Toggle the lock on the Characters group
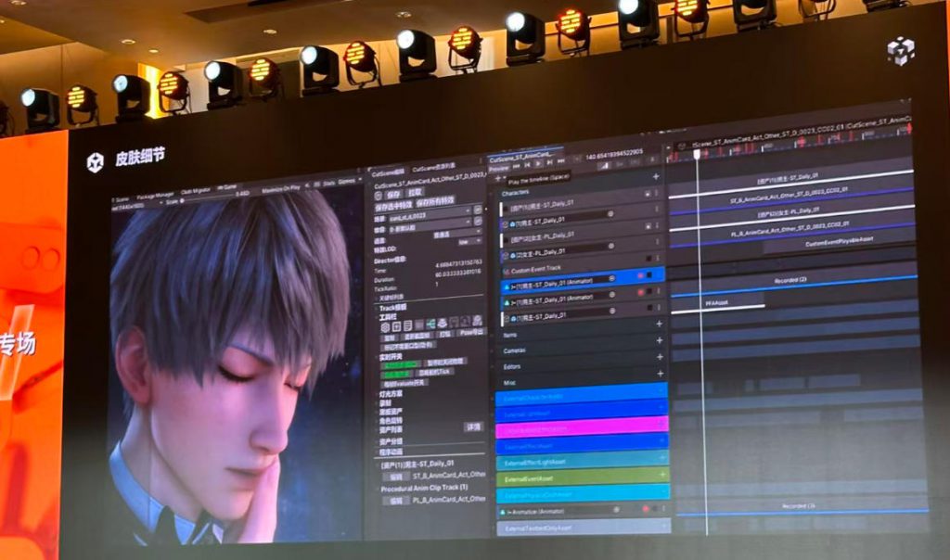The height and width of the screenshot is (560, 950). pos(647,194)
